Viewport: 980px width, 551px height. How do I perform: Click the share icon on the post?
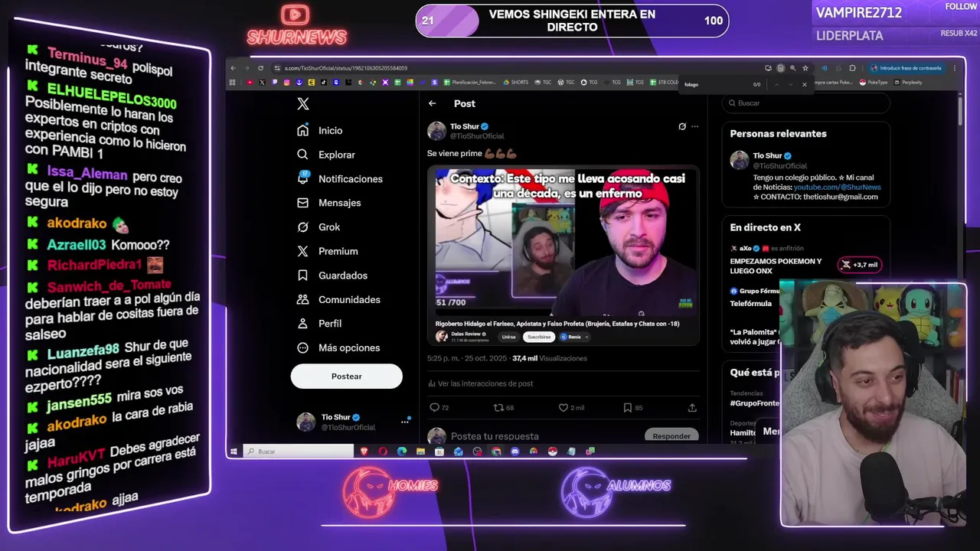(692, 408)
